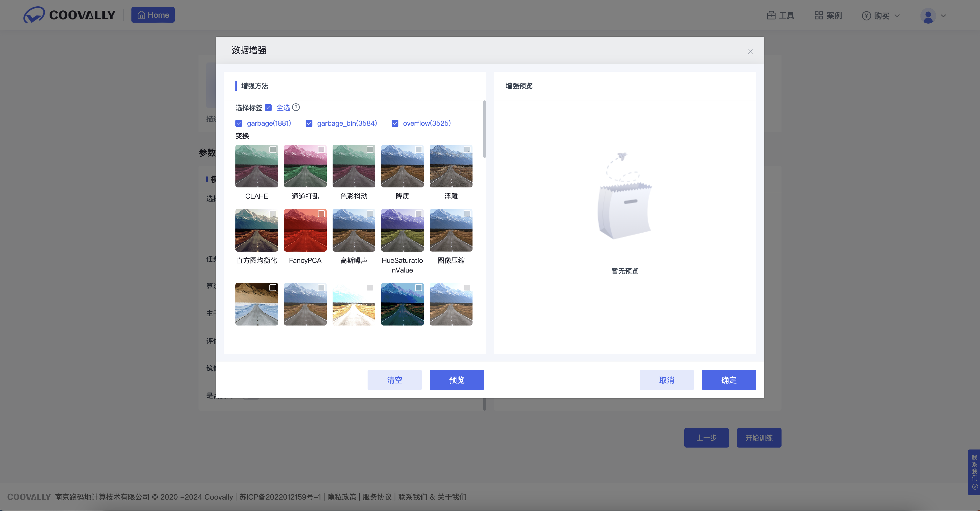Viewport: 980px width, 511px height.
Task: Click the 预览 preview button
Action: pyautogui.click(x=456, y=380)
